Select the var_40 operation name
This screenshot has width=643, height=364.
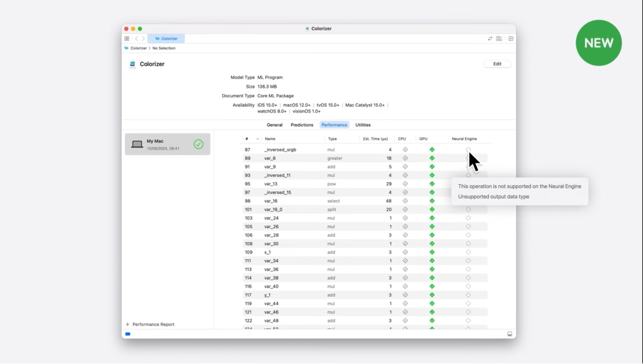point(271,287)
